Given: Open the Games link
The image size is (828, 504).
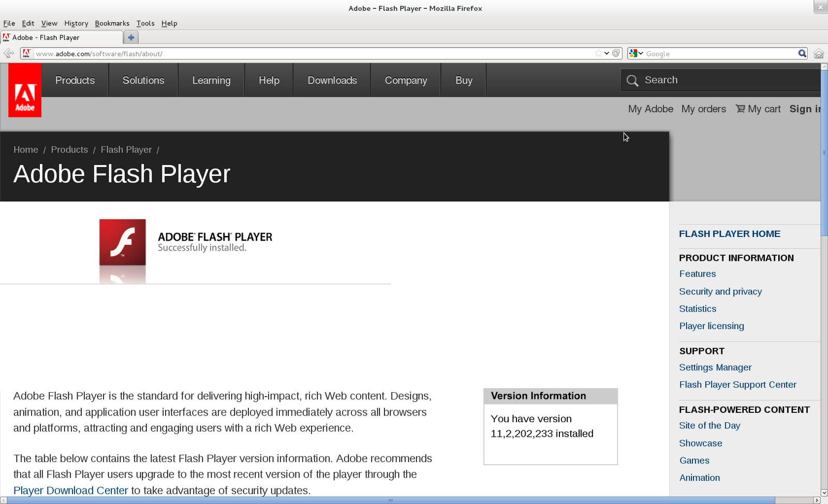Looking at the screenshot, I should coord(694,461).
